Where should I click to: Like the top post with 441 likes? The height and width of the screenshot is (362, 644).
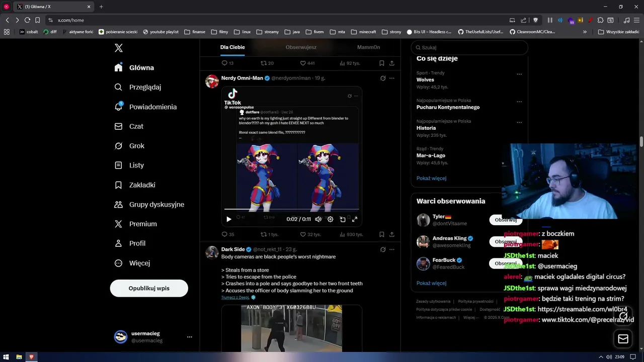click(x=307, y=63)
